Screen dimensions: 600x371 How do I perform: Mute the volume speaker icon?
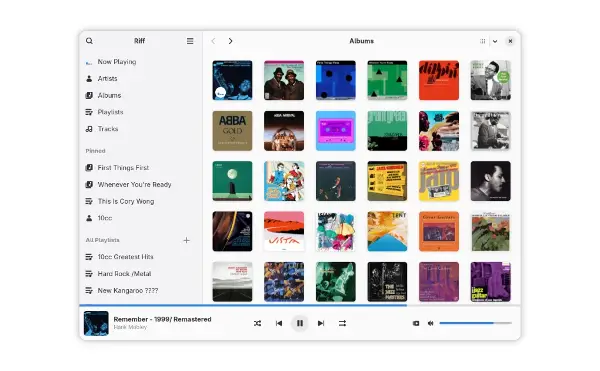pos(430,323)
